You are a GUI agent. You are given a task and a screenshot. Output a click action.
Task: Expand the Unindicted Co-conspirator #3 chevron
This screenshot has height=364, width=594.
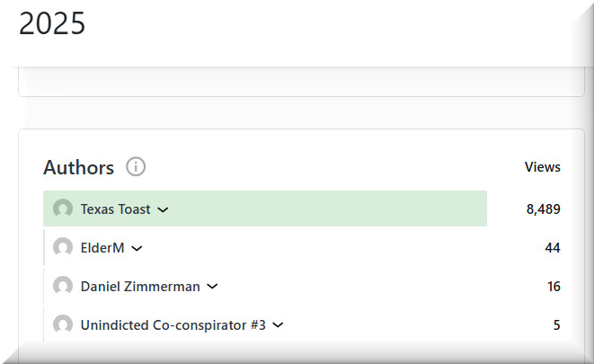click(x=278, y=325)
